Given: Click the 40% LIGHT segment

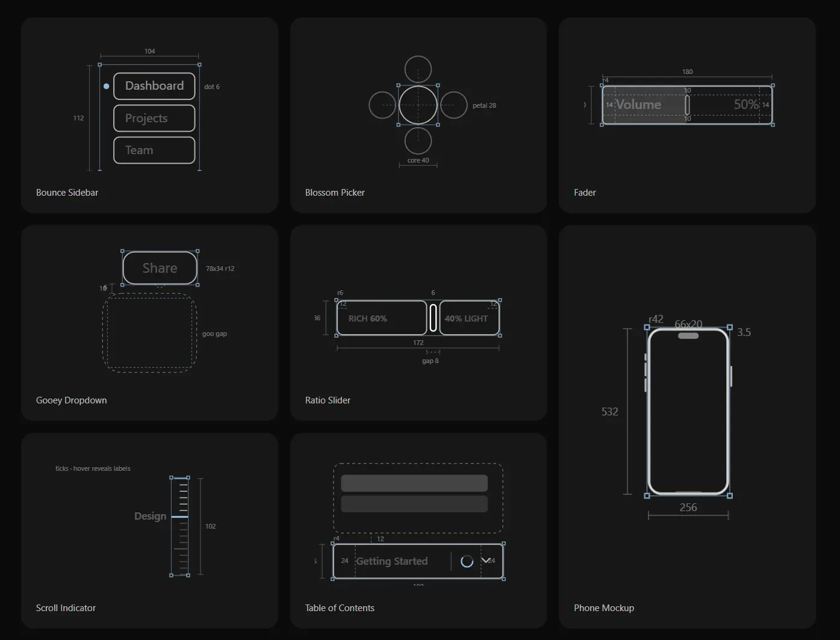Looking at the screenshot, I should 470,318.
